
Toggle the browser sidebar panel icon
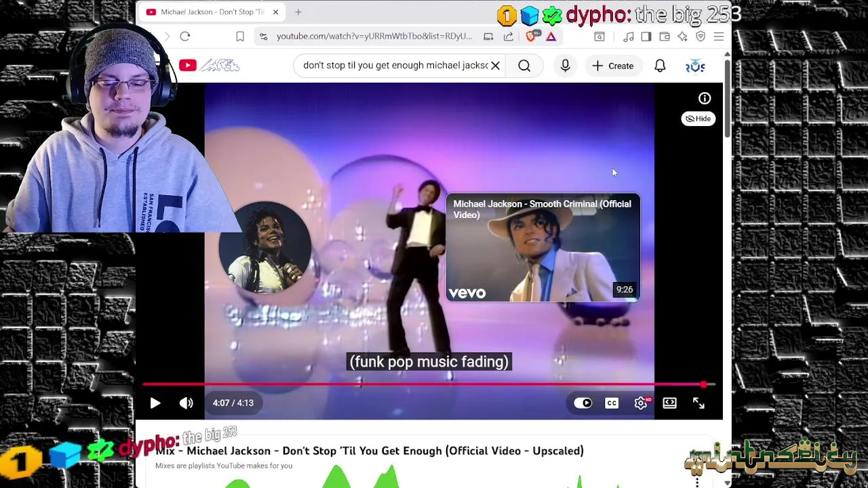pos(646,37)
